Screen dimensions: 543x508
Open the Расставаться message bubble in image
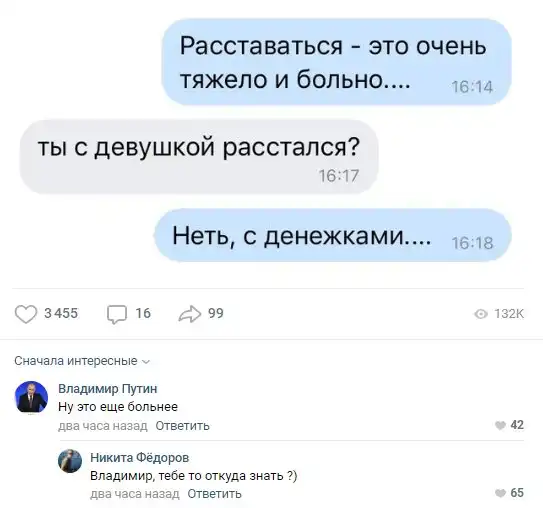(337, 62)
